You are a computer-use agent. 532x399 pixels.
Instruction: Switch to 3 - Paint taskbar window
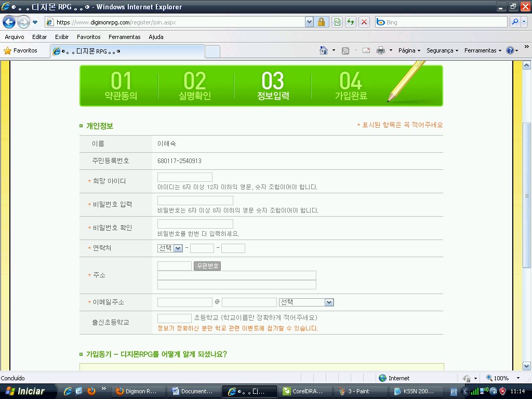361,391
